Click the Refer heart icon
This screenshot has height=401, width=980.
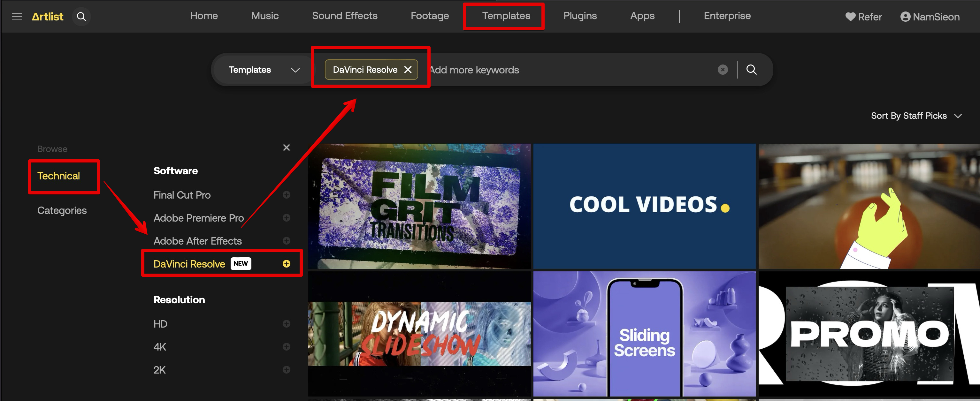[x=850, y=17]
